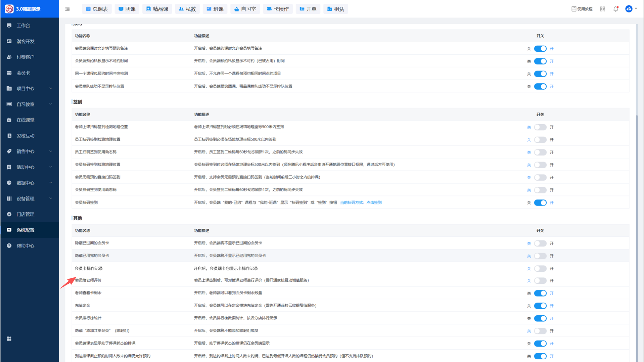
Task: Click the 点击签到 scan mode link
Action: [x=374, y=202]
